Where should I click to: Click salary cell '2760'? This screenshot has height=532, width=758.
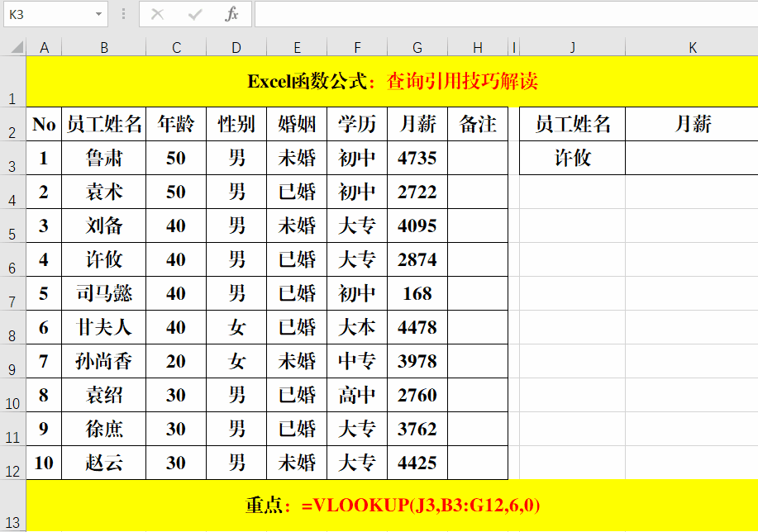pos(417,395)
